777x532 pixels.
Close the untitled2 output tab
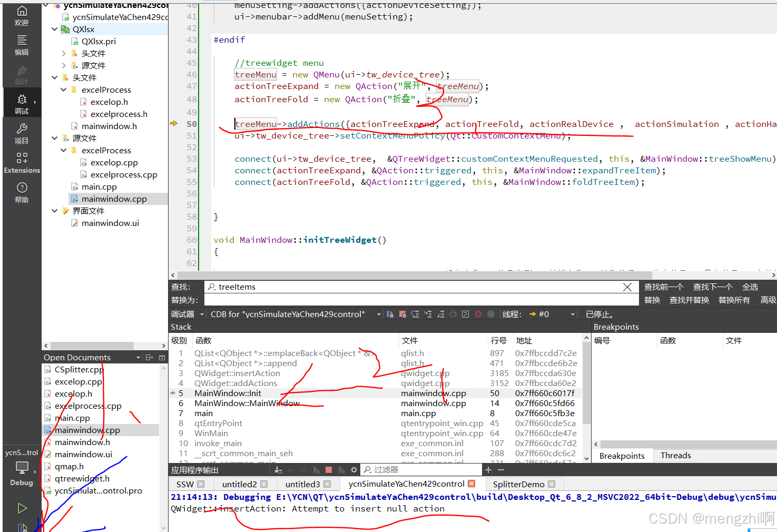[264, 484]
